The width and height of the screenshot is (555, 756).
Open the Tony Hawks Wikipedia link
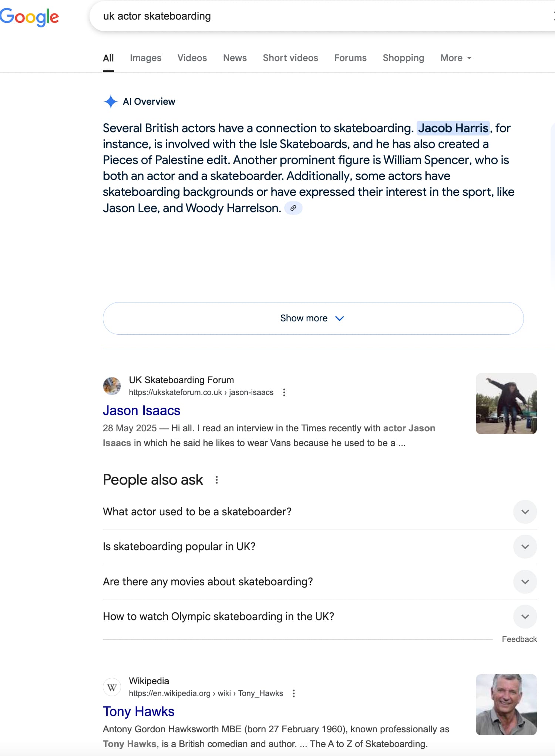(x=138, y=712)
